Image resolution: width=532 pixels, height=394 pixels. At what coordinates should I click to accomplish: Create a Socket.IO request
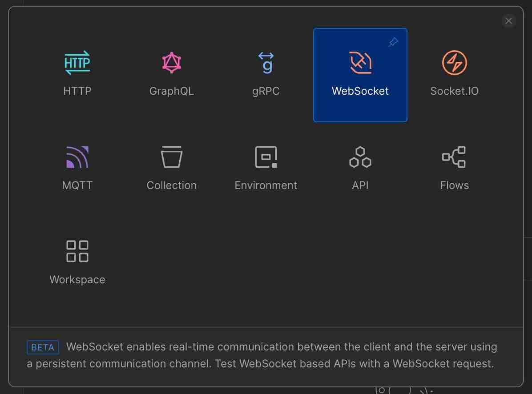click(x=455, y=73)
